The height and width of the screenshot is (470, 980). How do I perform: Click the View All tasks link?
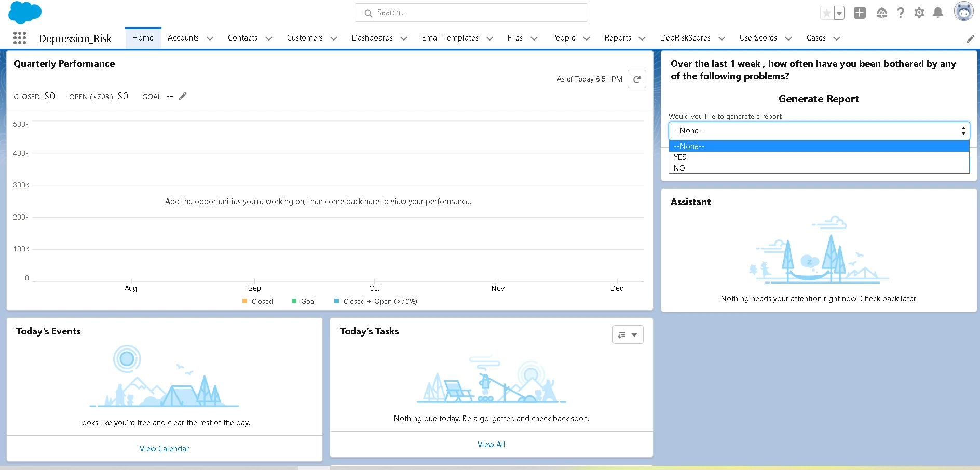point(491,445)
